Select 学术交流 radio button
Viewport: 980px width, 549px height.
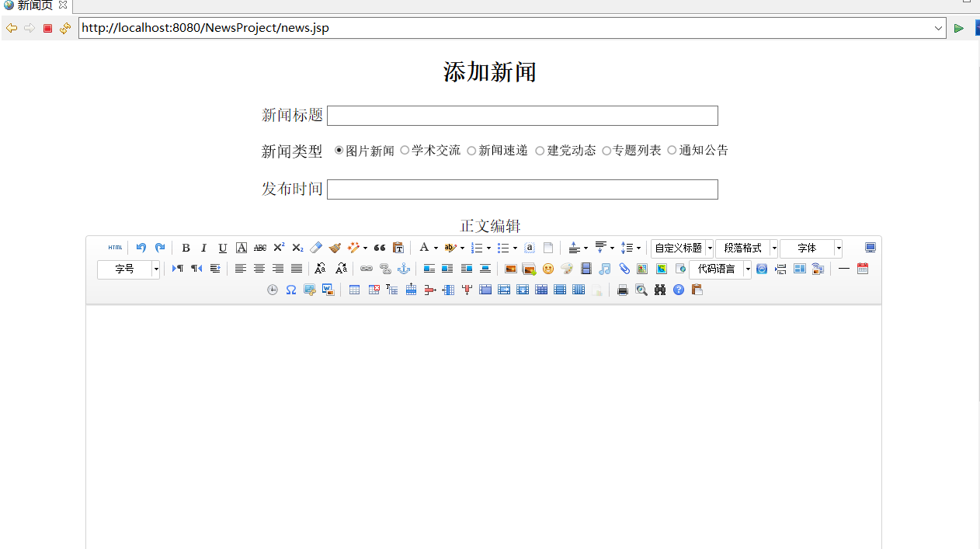pos(405,151)
